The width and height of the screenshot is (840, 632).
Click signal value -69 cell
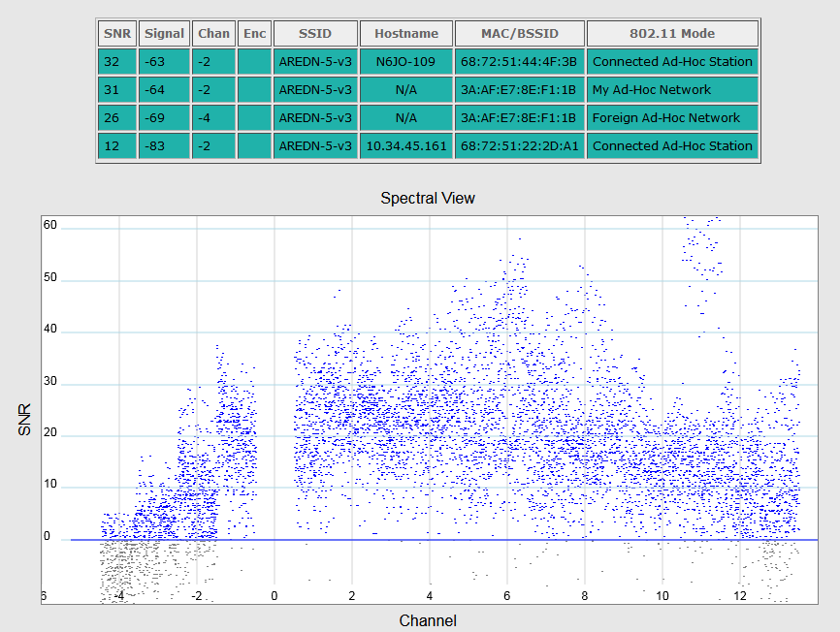pyautogui.click(x=164, y=117)
